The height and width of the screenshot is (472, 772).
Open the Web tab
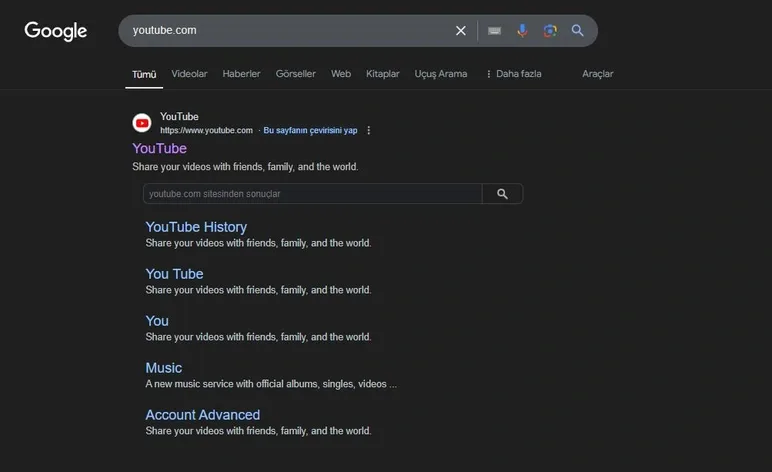coord(341,74)
